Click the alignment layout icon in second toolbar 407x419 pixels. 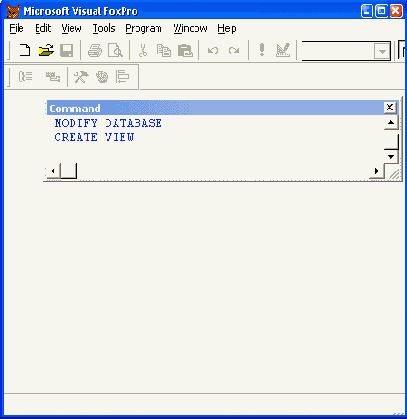pyautogui.click(x=122, y=77)
